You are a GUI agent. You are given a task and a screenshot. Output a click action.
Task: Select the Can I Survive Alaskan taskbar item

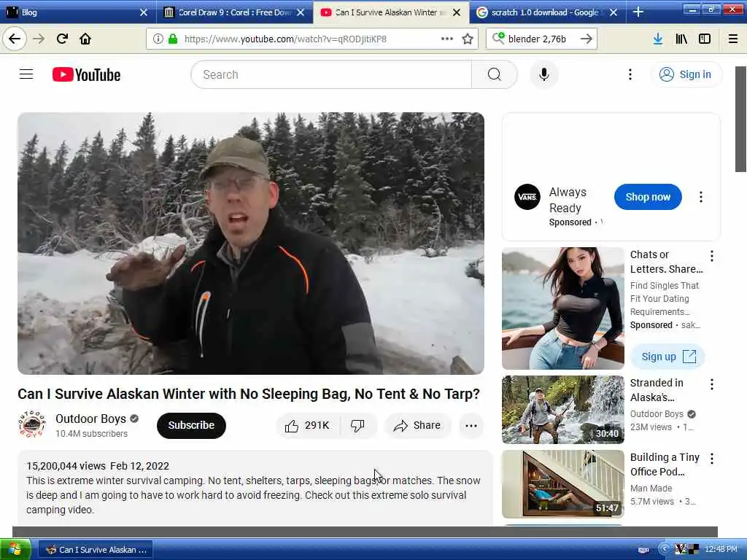coord(96,550)
